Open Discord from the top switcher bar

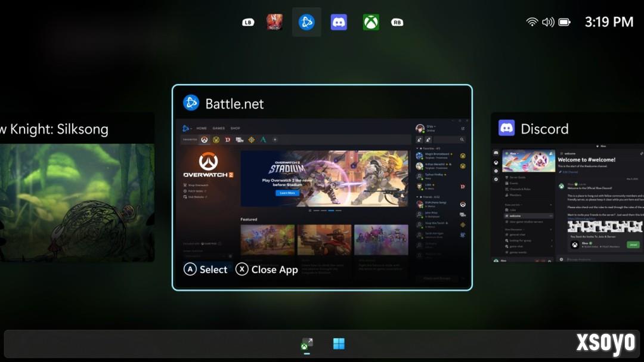(x=339, y=23)
